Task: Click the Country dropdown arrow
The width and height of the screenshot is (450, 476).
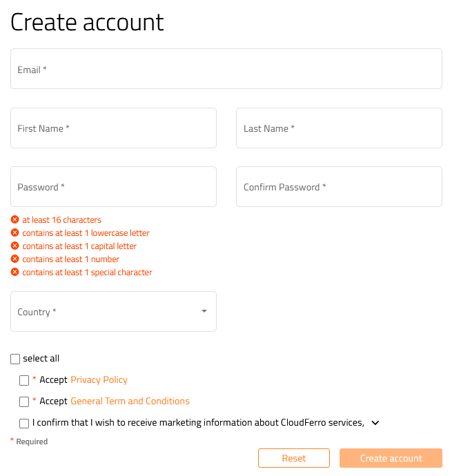Action: coord(204,312)
